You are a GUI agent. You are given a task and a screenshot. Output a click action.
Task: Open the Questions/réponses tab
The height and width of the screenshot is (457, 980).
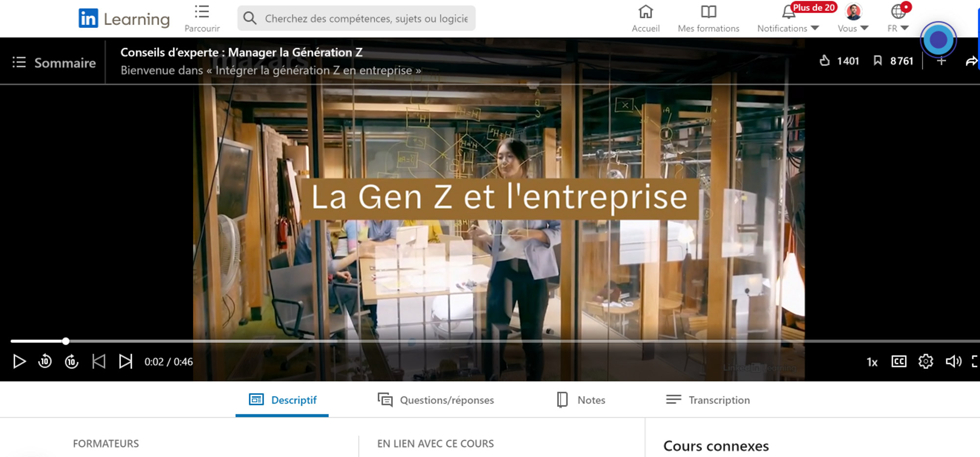click(x=436, y=400)
